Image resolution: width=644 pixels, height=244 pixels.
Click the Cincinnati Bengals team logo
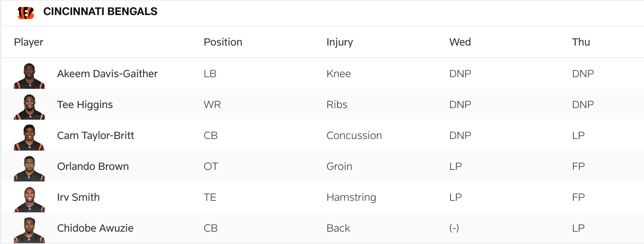coord(26,13)
